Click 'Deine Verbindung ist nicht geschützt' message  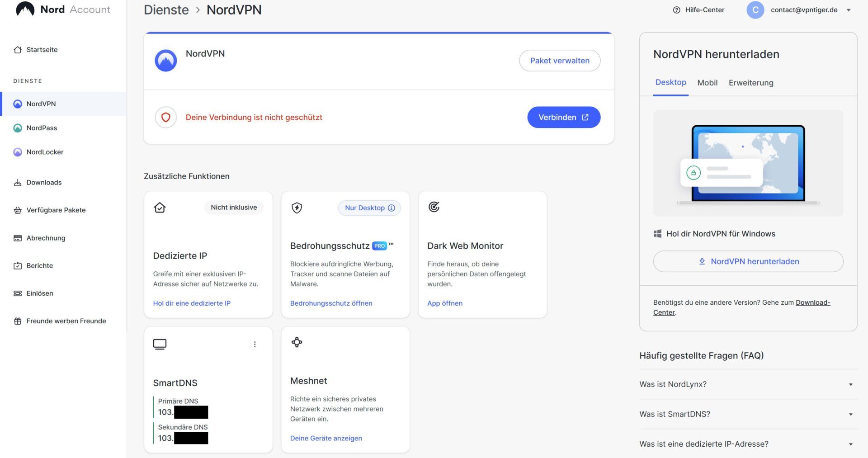click(x=254, y=118)
